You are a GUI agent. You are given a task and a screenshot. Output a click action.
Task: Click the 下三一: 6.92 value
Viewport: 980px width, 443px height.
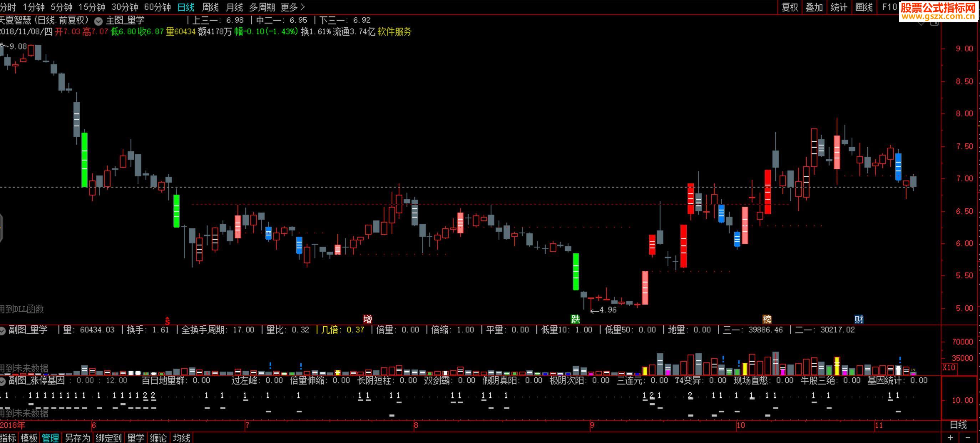tap(344, 20)
